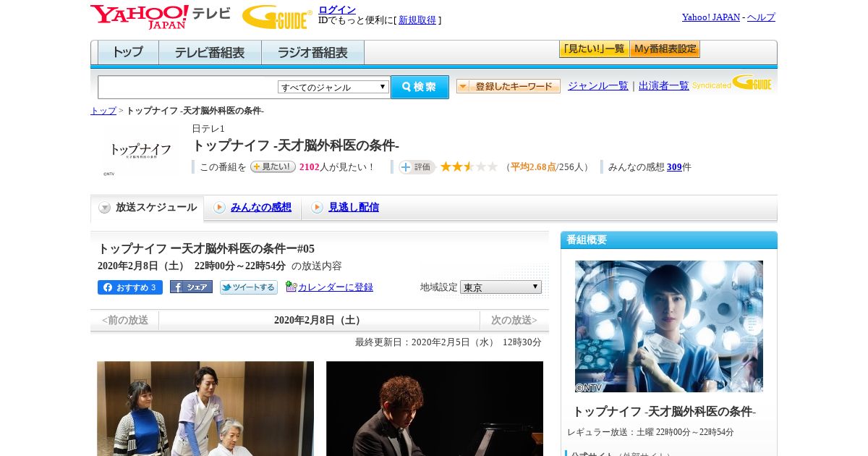Click the トップ breadcrumb link
This screenshot has height=456, width=868.
coord(103,111)
